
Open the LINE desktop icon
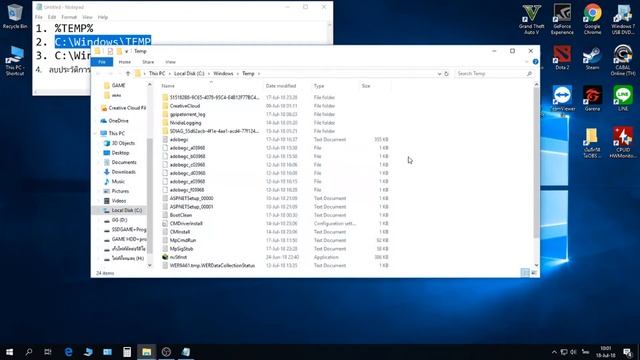pos(623,98)
